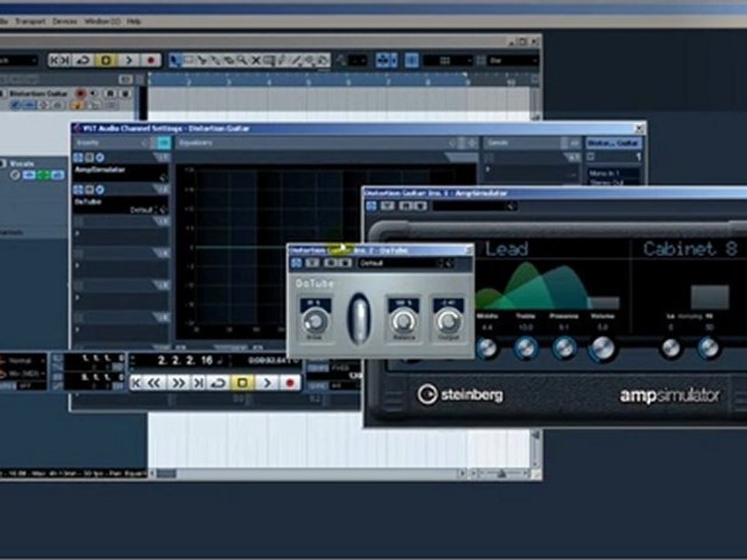Image resolution: width=747 pixels, height=560 pixels.
Task: Toggle monitor on Distortion Guitar track
Action: 93,93
